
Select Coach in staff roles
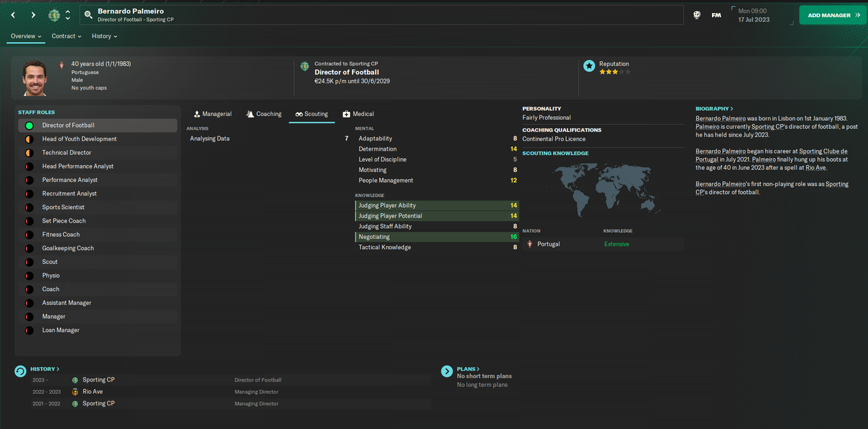98,289
